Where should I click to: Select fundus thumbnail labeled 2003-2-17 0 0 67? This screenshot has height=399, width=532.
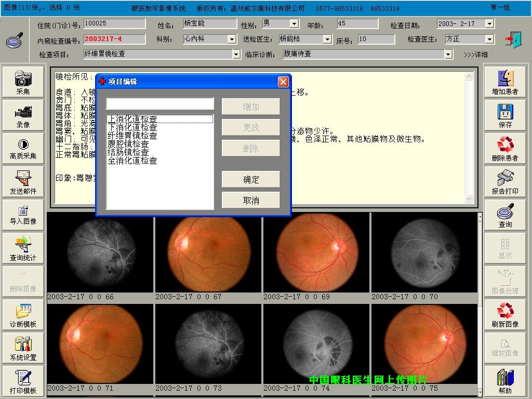point(208,255)
